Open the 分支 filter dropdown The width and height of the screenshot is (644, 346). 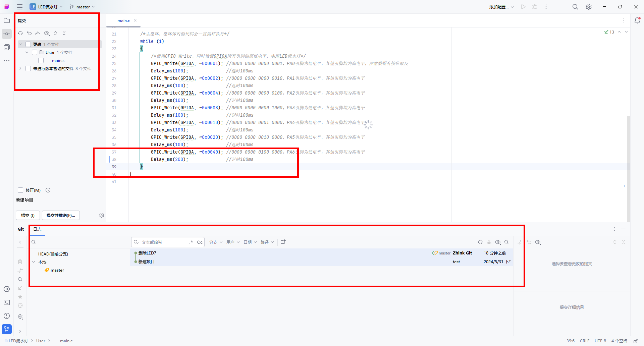tap(216, 242)
